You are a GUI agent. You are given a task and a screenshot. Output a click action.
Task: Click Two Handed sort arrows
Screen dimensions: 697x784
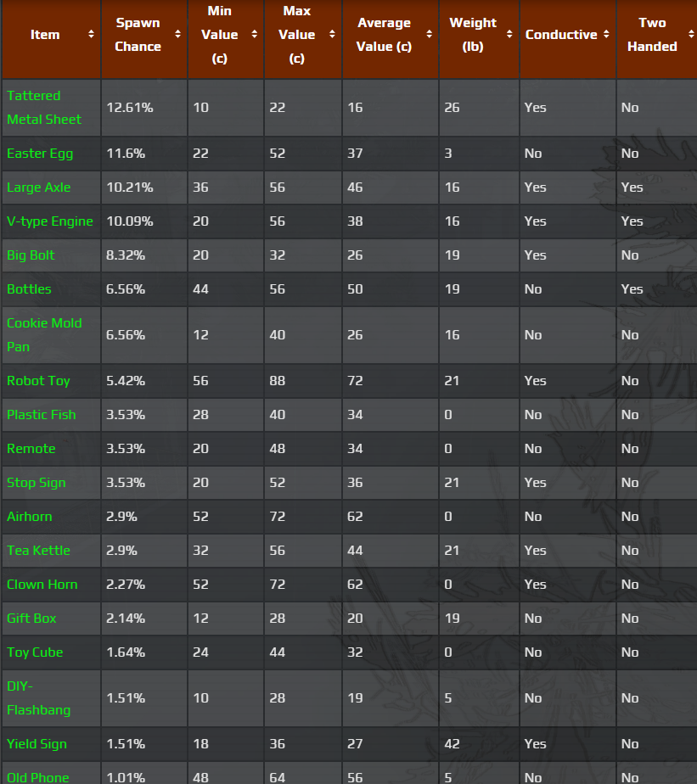point(689,35)
